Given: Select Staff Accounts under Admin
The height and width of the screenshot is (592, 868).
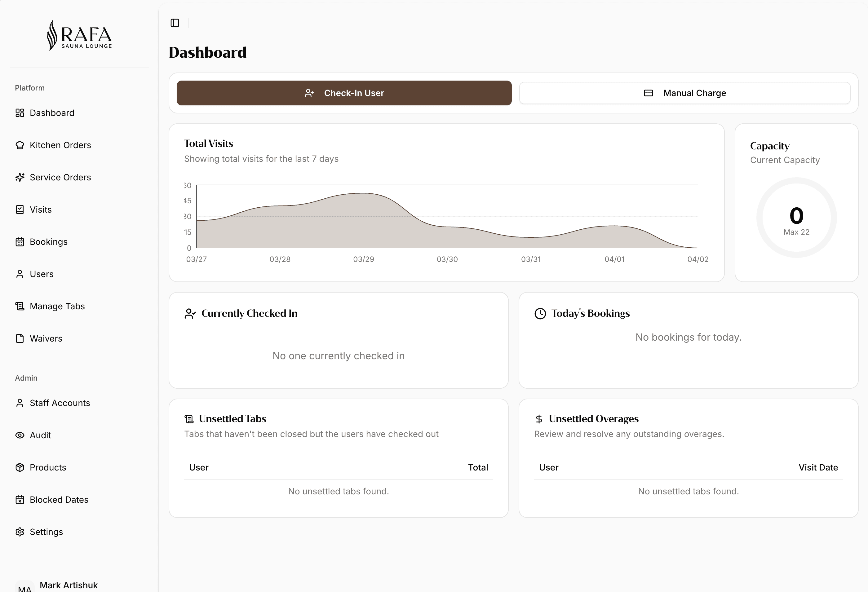Looking at the screenshot, I should pos(60,403).
